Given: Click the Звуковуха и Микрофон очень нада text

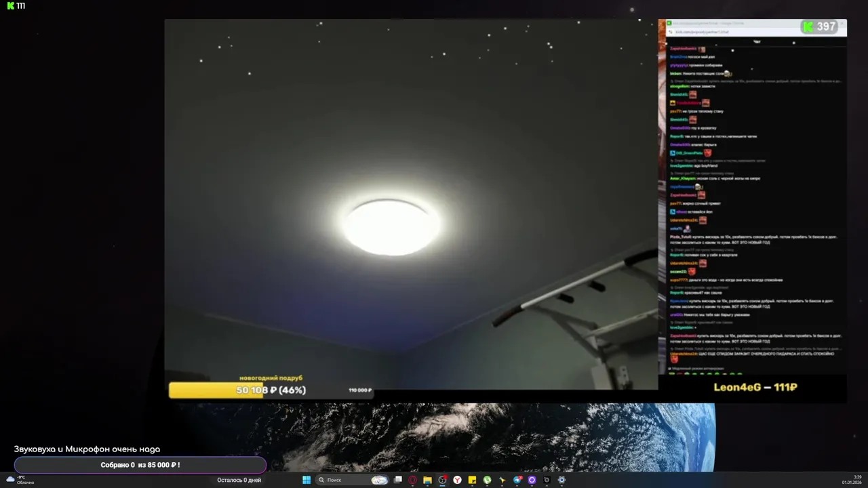Looking at the screenshot, I should (x=87, y=449).
